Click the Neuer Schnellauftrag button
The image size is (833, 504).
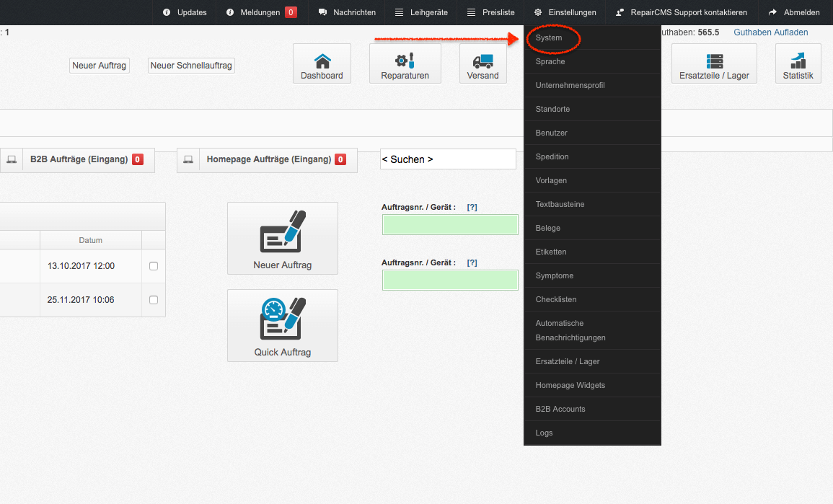pos(191,66)
